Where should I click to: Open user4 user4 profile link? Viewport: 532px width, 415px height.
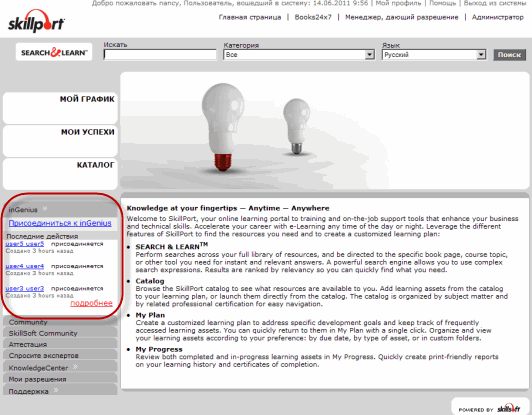tap(25, 266)
